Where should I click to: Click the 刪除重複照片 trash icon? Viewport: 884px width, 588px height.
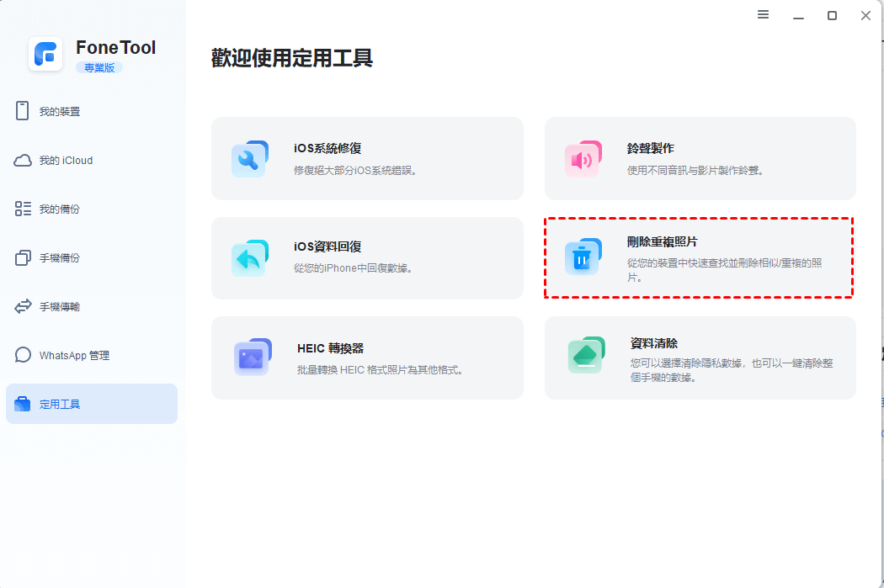click(x=583, y=257)
